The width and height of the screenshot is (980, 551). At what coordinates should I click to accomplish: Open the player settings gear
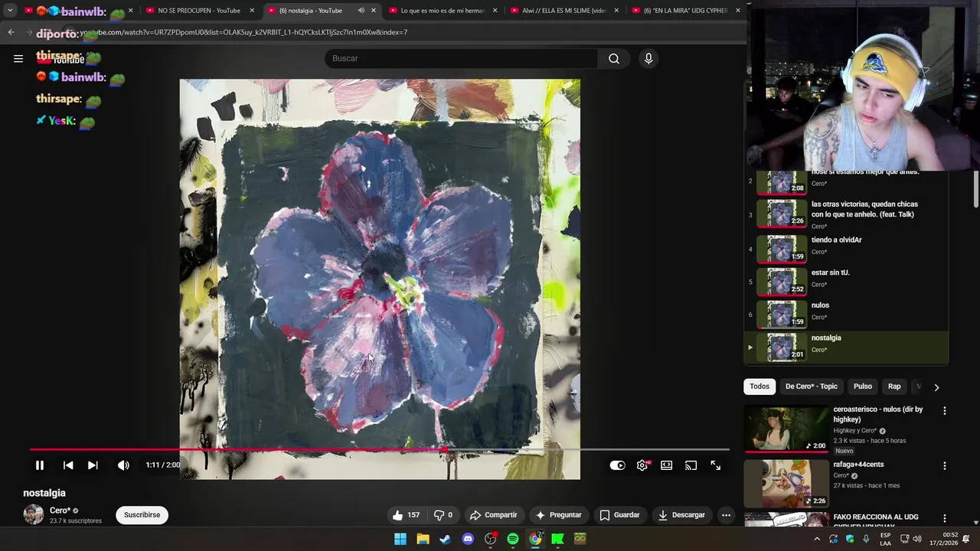coord(642,465)
